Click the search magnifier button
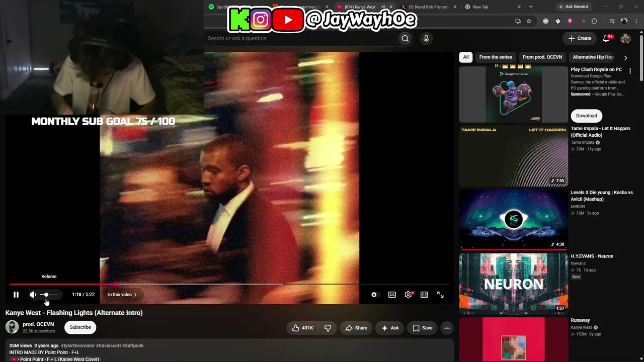Image resolution: width=644 pixels, height=362 pixels. (x=405, y=38)
